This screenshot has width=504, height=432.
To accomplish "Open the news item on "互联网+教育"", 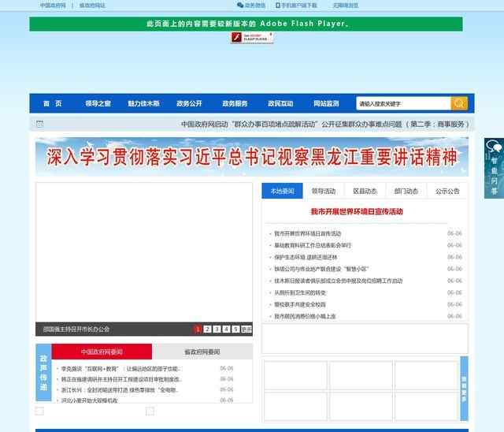I will pyautogui.click(x=120, y=369).
